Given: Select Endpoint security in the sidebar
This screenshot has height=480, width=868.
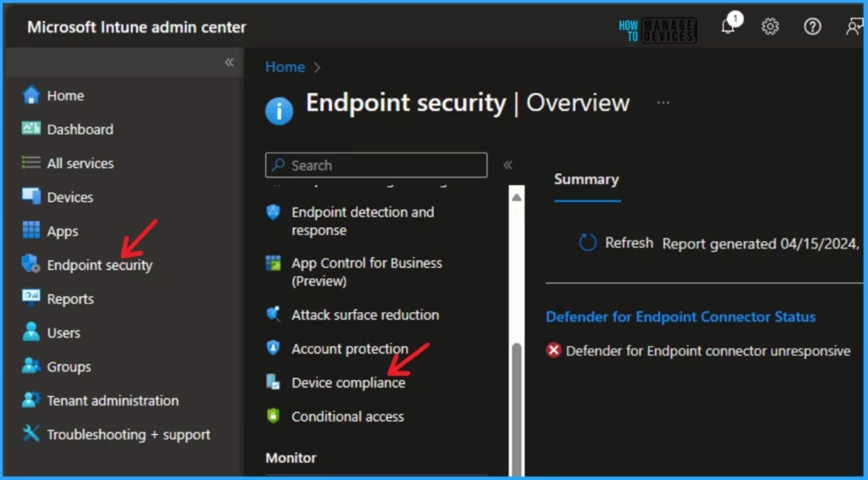Looking at the screenshot, I should 100,265.
